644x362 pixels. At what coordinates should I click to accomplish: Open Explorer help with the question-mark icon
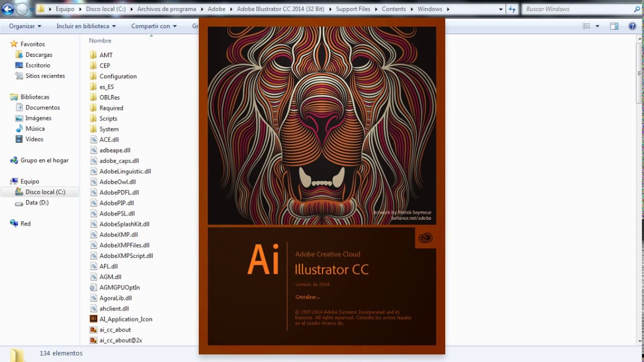click(x=632, y=26)
